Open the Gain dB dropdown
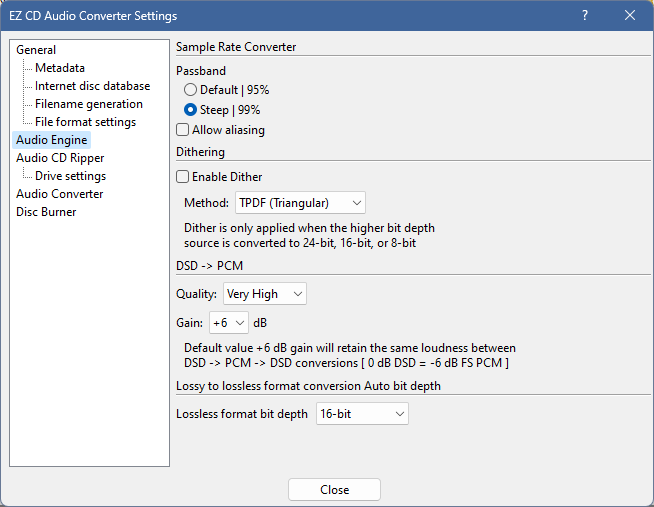654x507 pixels. click(x=229, y=323)
